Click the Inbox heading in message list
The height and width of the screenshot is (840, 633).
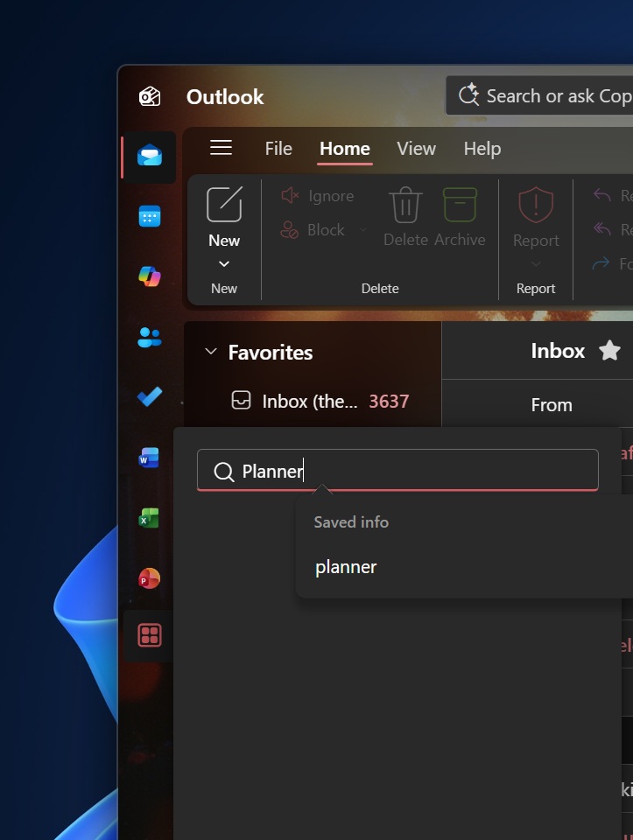click(x=558, y=351)
